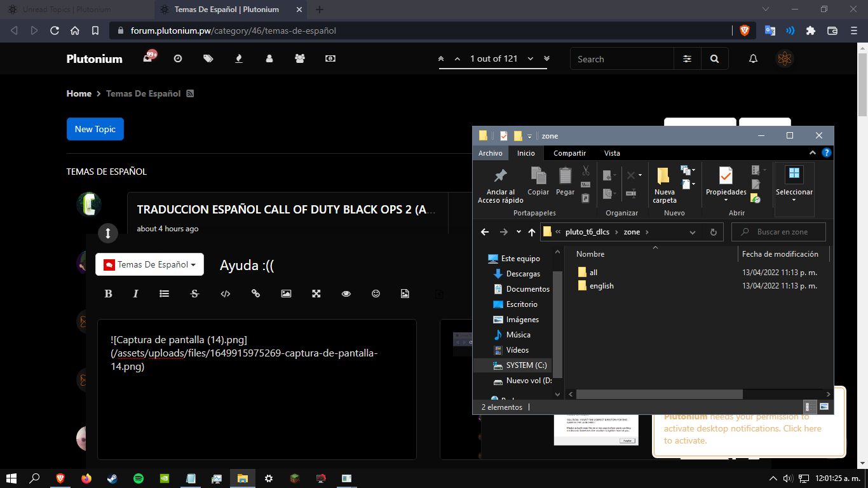Go to next page single-down arrow

point(531,59)
